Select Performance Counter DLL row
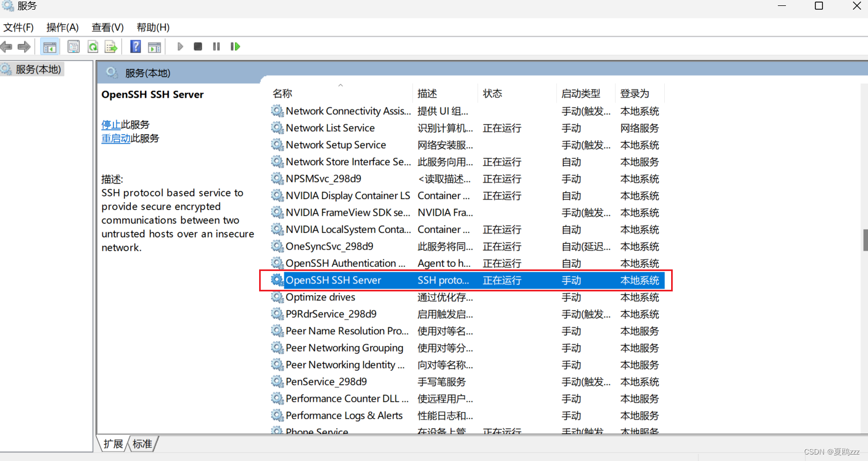The width and height of the screenshot is (868, 461). [x=467, y=398]
